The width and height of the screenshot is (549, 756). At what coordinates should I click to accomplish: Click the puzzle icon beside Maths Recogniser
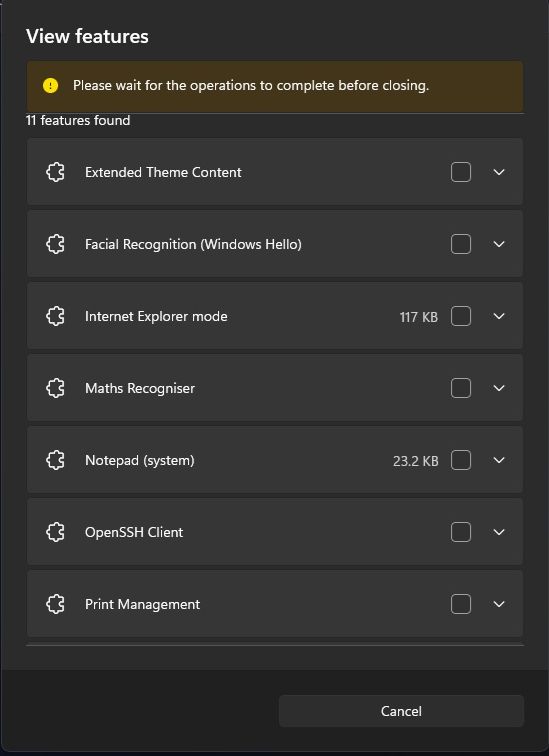pos(55,388)
